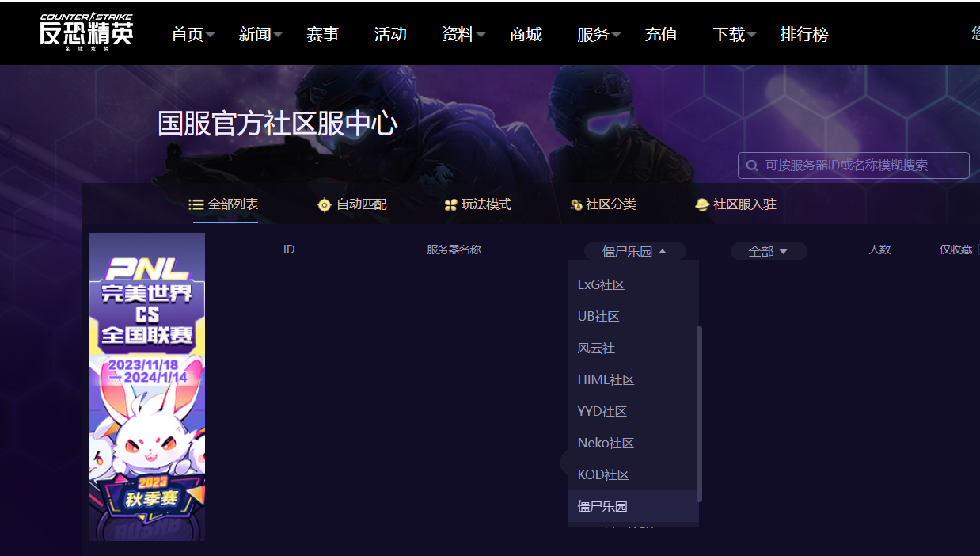Switch to the 全部列表 tab
This screenshot has width=980, height=556.
point(225,205)
